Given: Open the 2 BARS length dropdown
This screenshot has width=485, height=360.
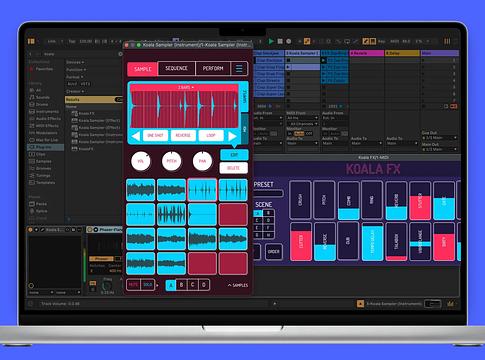Looking at the screenshot, I should point(186,87).
